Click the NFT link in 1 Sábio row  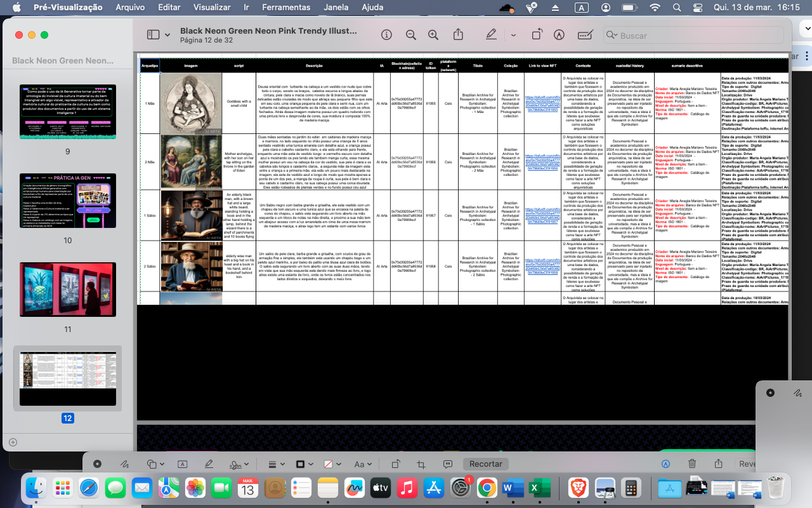point(543,215)
